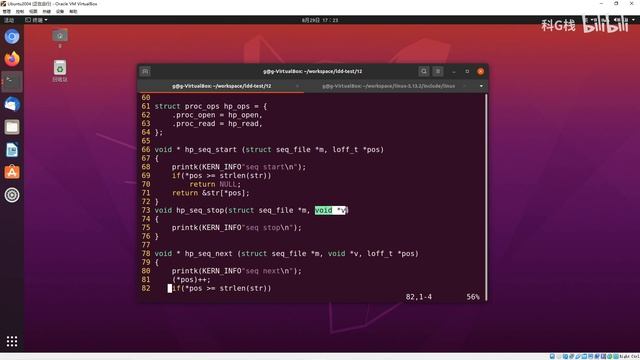The image size is (640, 360).
Task: Click "return &str[*pos];" on line 71
Action: [211, 193]
